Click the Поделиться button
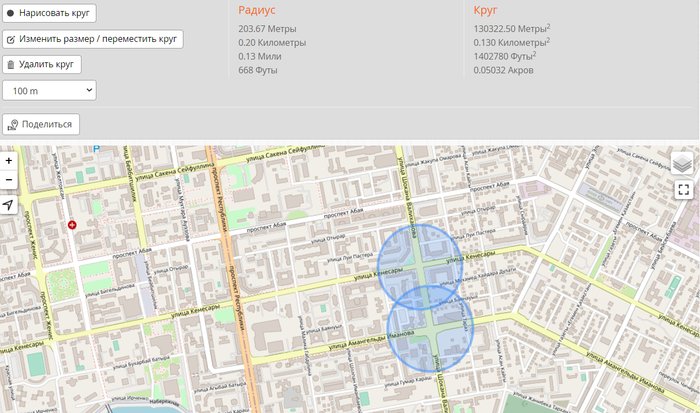 pos(41,124)
